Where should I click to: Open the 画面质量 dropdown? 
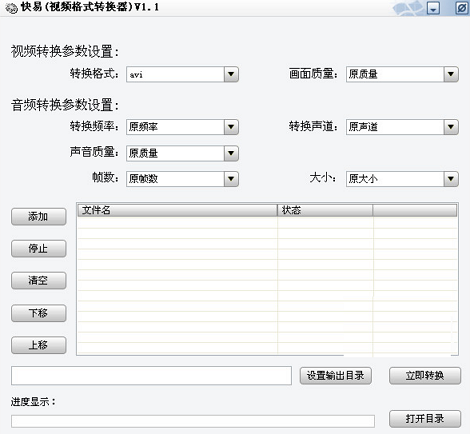click(402, 74)
